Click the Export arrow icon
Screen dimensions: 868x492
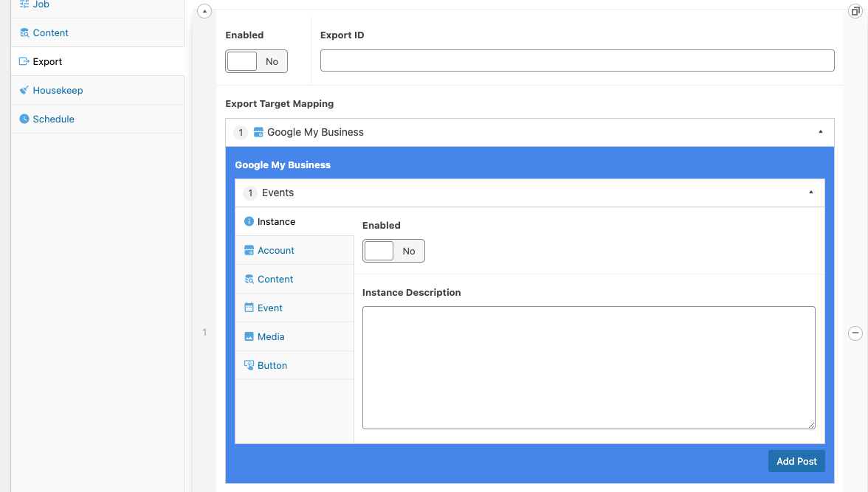tap(24, 61)
